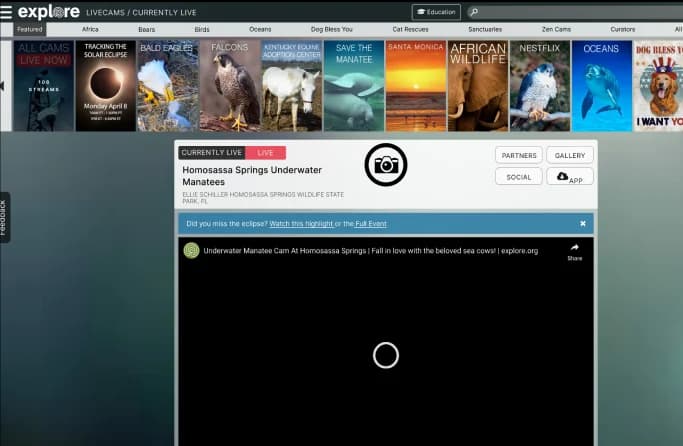Select the Featured tab
The height and width of the screenshot is (446, 683).
pyautogui.click(x=30, y=30)
